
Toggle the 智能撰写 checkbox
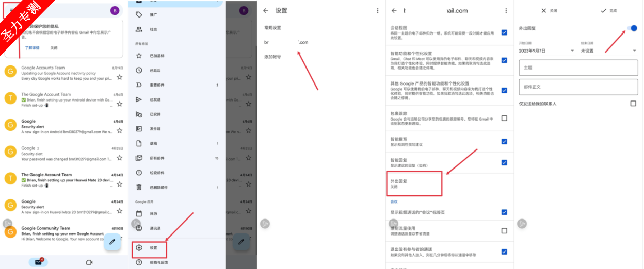click(504, 141)
